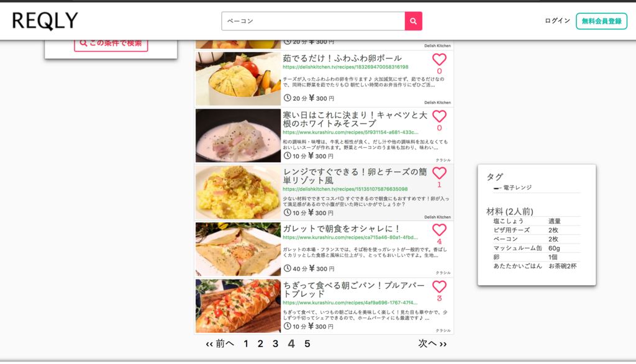
Task: Click the fluffy egg ball thumbnail
Action: click(x=238, y=79)
